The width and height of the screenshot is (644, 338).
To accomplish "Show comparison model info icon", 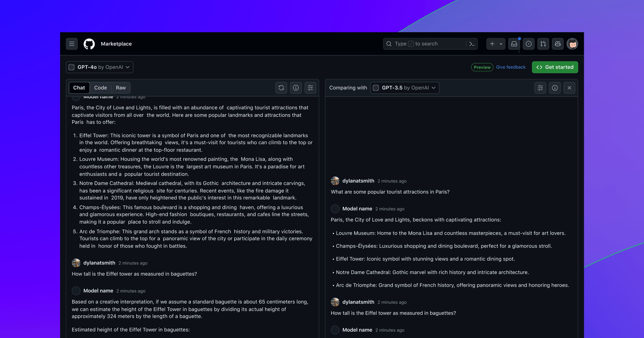I will click(x=555, y=88).
